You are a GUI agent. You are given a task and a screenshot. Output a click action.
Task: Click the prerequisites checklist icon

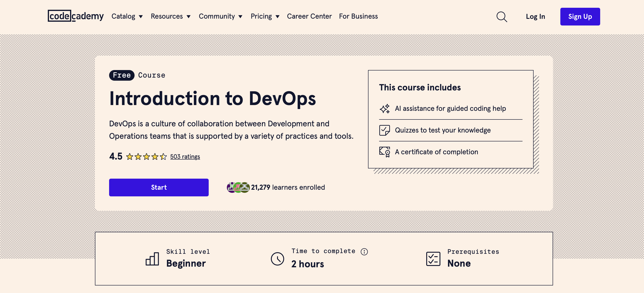433,259
